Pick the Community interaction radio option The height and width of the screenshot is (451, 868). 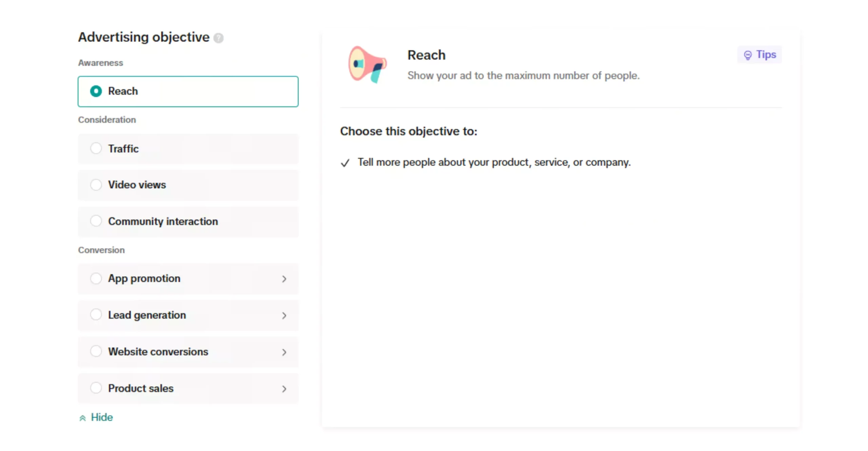pos(96,221)
